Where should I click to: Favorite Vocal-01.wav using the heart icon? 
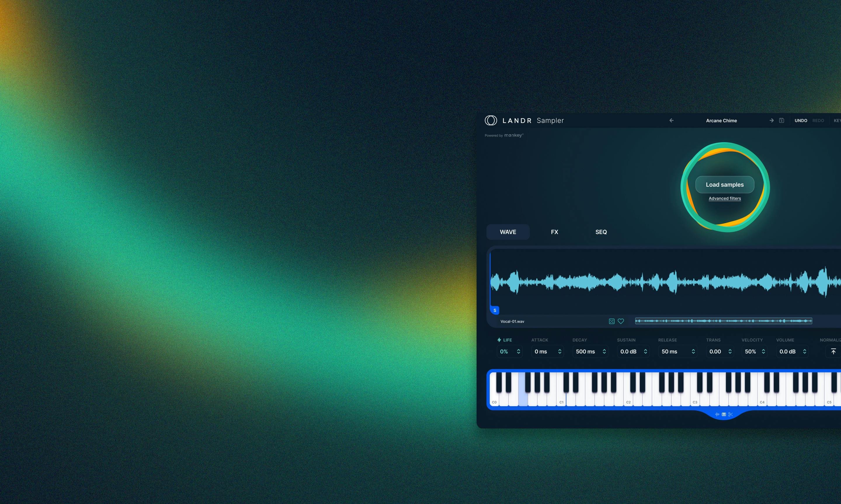[x=621, y=321]
